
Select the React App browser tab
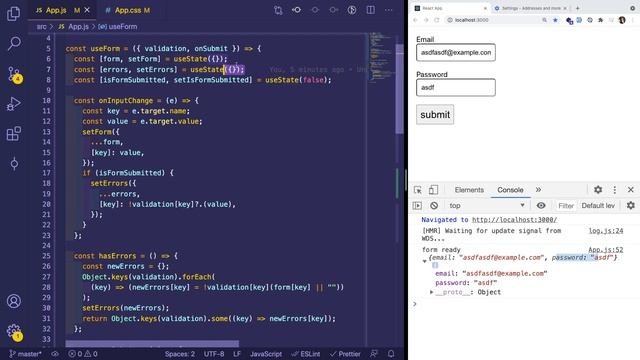click(x=449, y=8)
